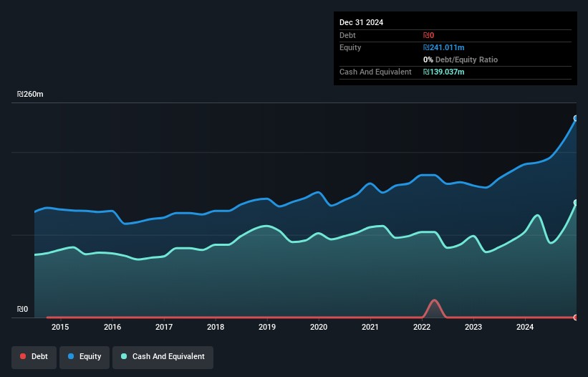Click the Dec 31 2024 tooltip date
Screen dimensions: 588x377
pos(361,22)
